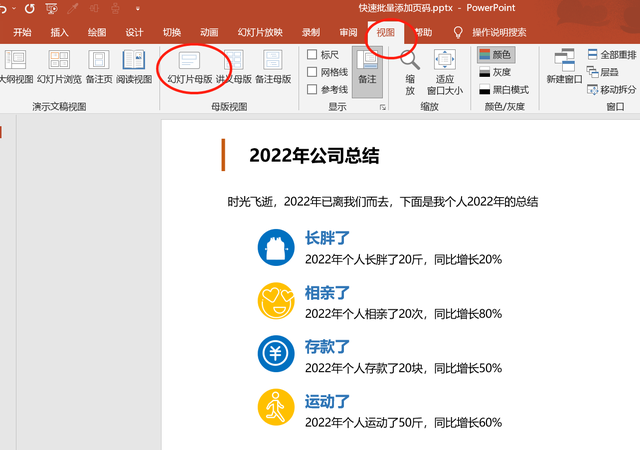Select the 黑白模式 black and white mode
The image size is (640, 450).
[504, 89]
